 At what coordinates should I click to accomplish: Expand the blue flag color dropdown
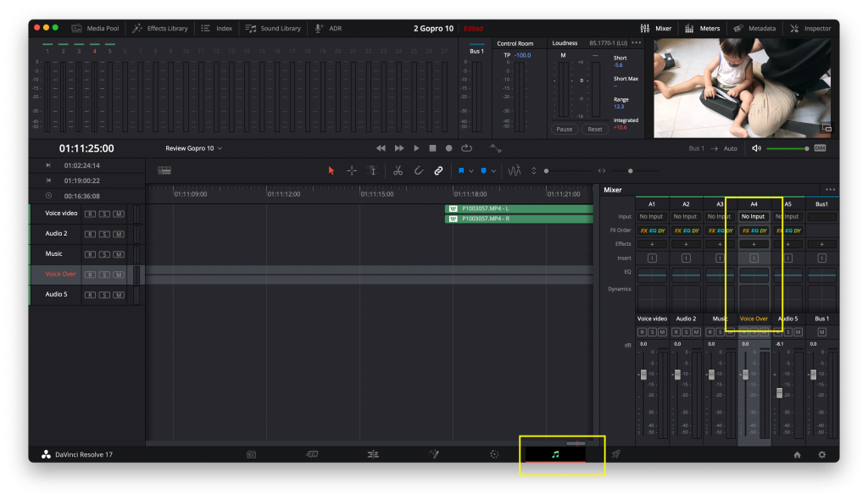471,170
